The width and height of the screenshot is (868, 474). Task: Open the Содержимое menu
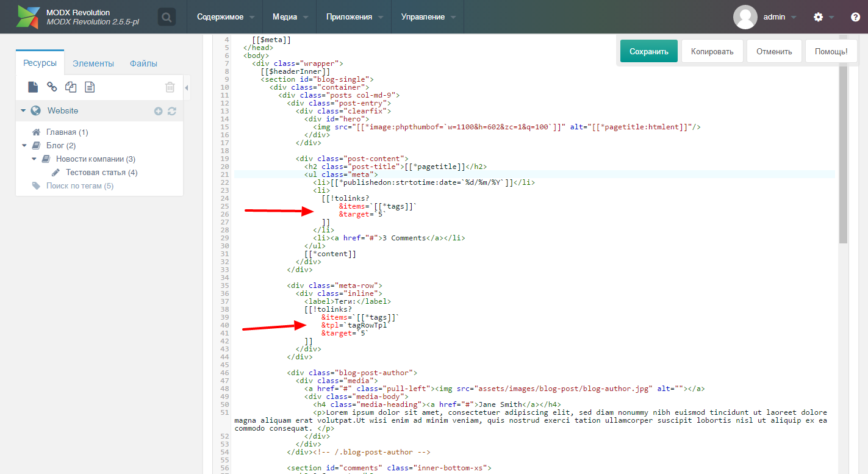pyautogui.click(x=225, y=17)
